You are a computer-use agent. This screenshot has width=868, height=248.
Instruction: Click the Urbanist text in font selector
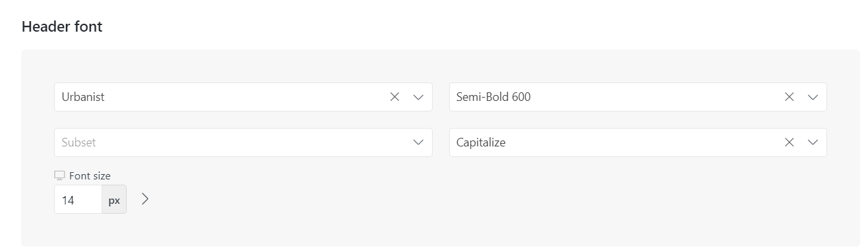click(83, 97)
